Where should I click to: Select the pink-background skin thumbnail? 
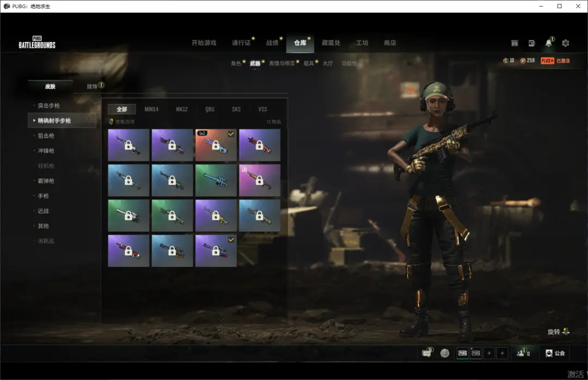pos(260,180)
